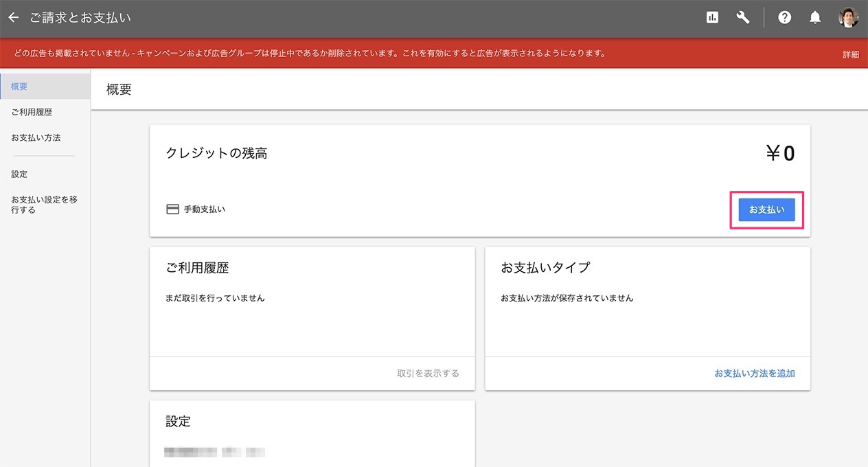
Task: Click the ￥0 balance amount
Action: (780, 154)
